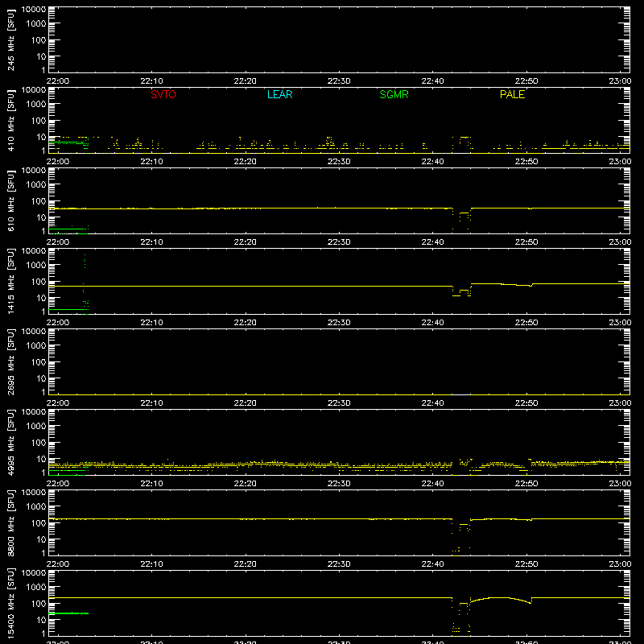644x644 pixels.
Task: Click 22:30 time label under 8800 MHz panel
Action: tap(339, 564)
